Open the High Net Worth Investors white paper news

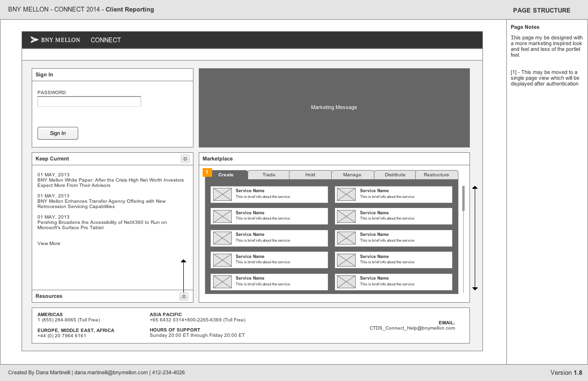click(110, 183)
